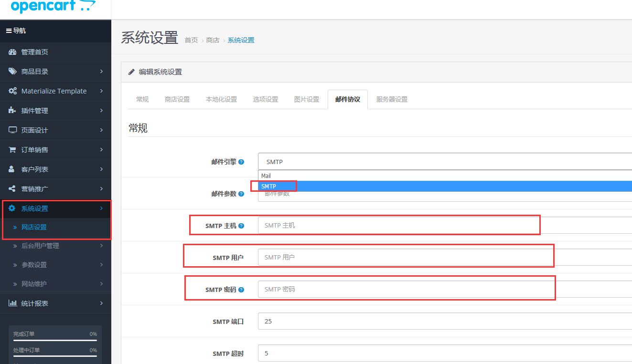Open the 商店 breadcrumb link
Viewport: 632px width, 364px height.
(x=213, y=40)
